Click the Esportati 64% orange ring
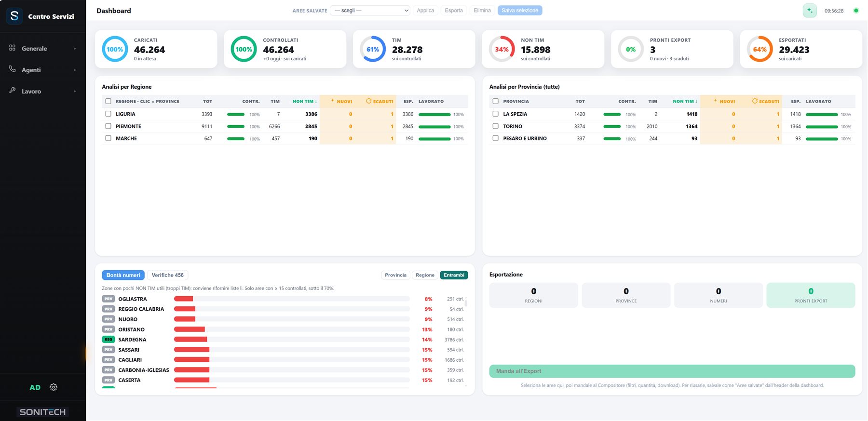Screen dimensions: 868x421 click(759, 49)
